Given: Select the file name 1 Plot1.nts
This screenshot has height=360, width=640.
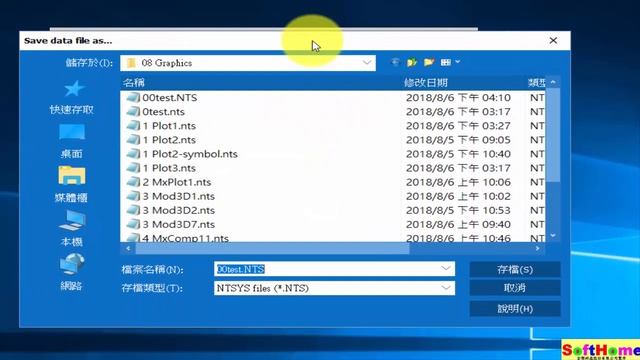Looking at the screenshot, I should (x=169, y=126).
